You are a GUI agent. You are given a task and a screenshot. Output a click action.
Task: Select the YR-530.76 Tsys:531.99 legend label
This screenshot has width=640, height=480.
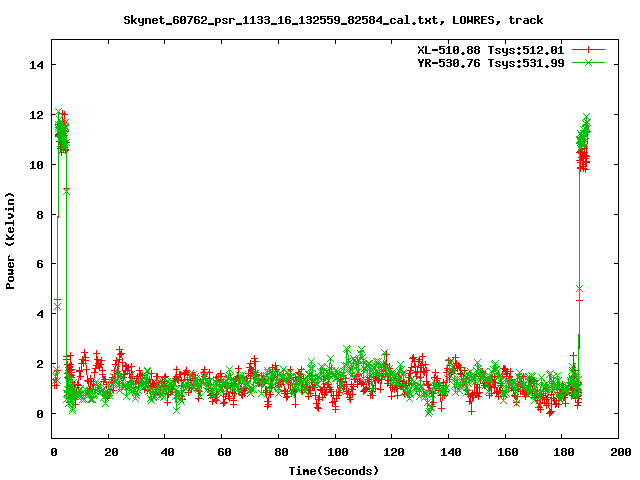(x=491, y=63)
